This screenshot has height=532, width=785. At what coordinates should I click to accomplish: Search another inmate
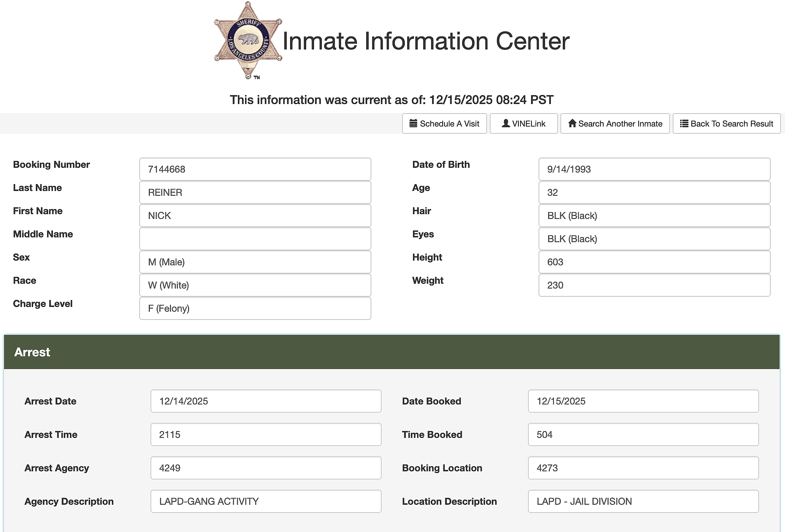(x=615, y=123)
